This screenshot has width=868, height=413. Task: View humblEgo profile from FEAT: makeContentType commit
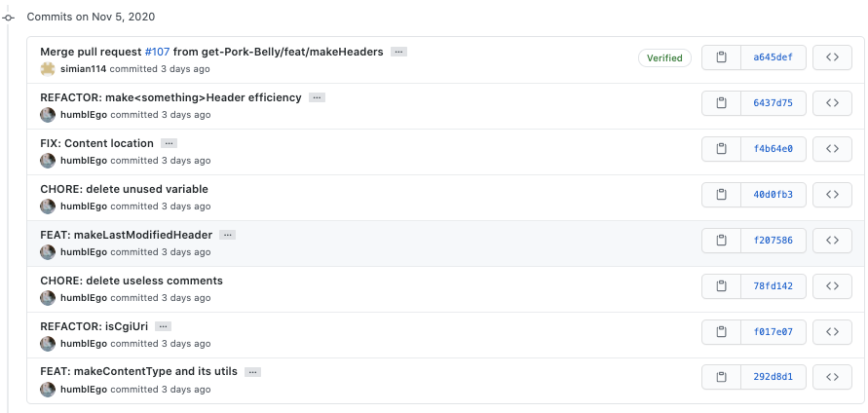(x=83, y=389)
